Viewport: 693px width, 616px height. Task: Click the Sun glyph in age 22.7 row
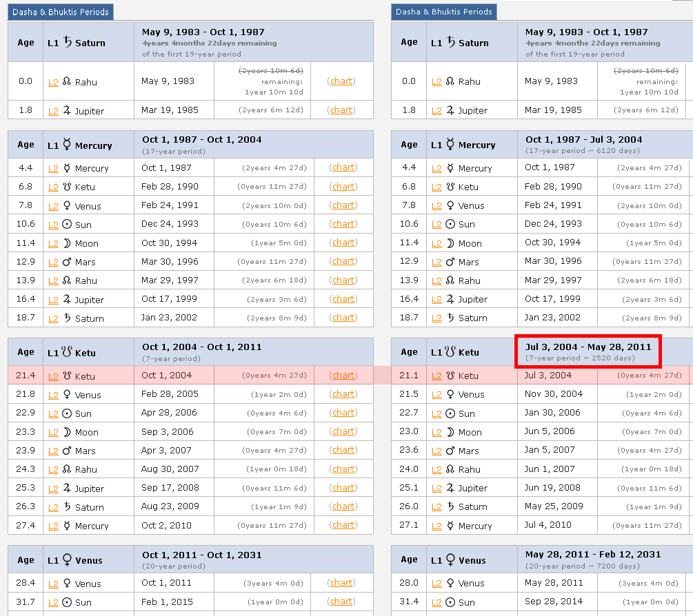click(450, 413)
